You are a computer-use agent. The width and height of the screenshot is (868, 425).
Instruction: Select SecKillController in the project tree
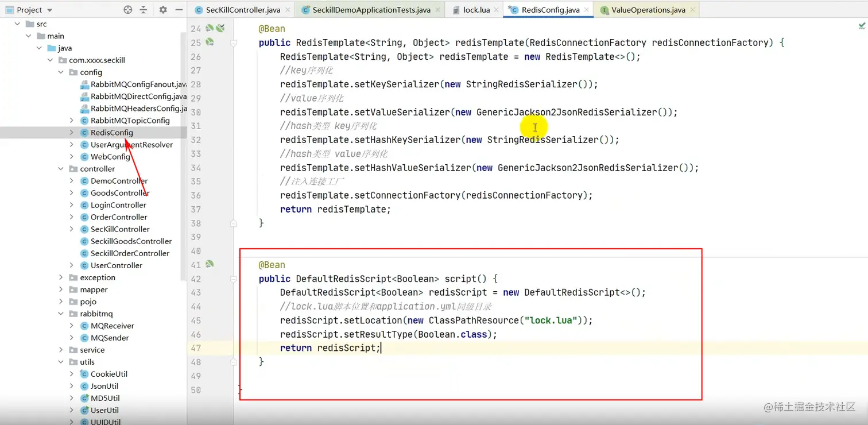point(120,229)
